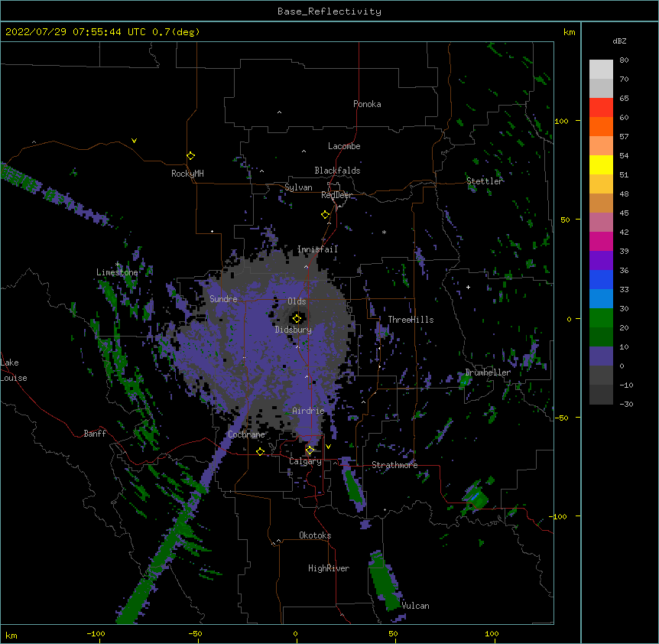Pick the blue 33-36 dBZ legend swatch
The width and height of the screenshot is (659, 644).
(x=601, y=279)
